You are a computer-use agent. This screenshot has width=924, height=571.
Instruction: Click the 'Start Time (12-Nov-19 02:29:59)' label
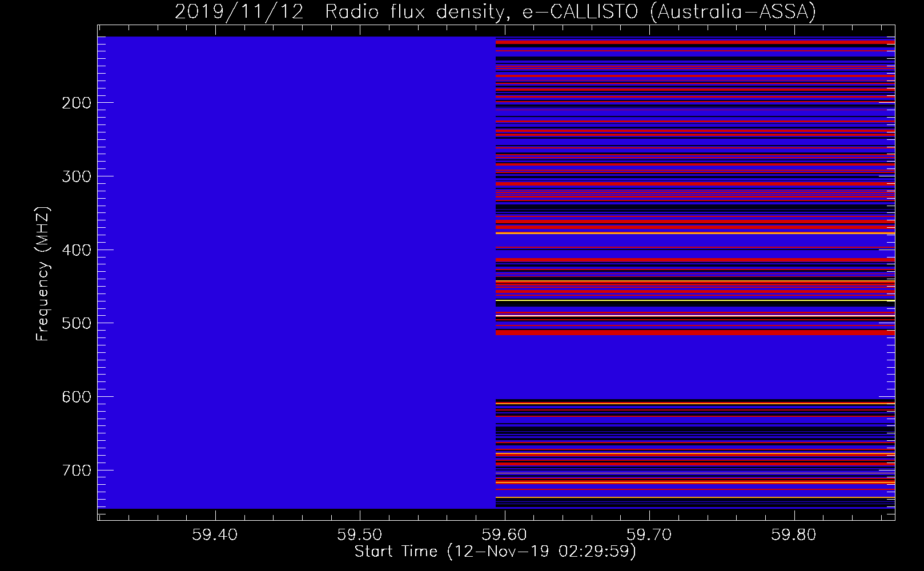495,552
